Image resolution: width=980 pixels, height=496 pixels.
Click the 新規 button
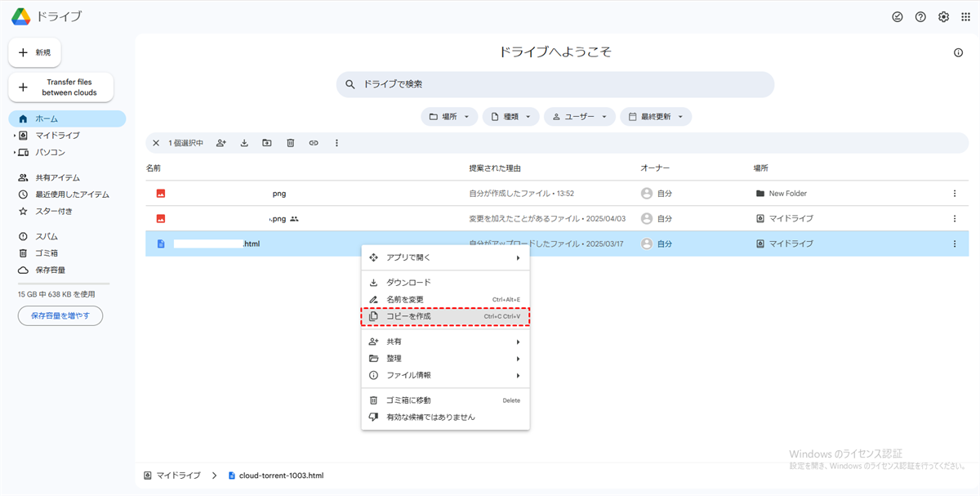(x=34, y=52)
